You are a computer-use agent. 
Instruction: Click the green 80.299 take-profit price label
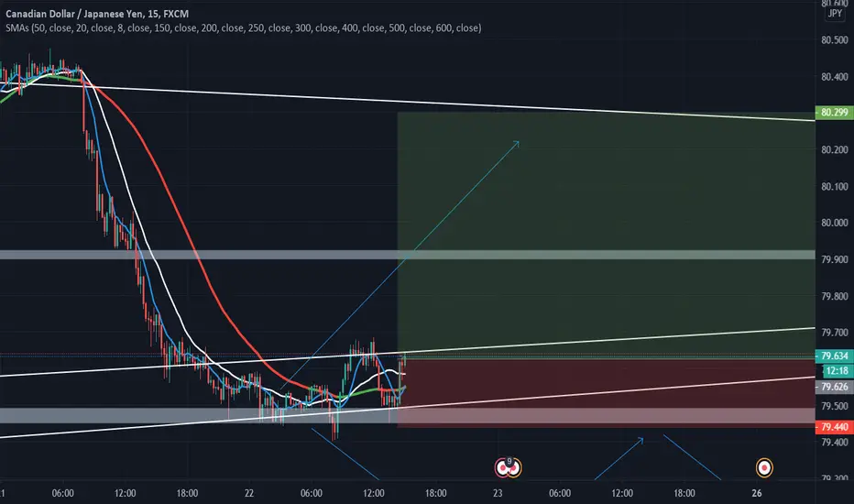(x=834, y=112)
